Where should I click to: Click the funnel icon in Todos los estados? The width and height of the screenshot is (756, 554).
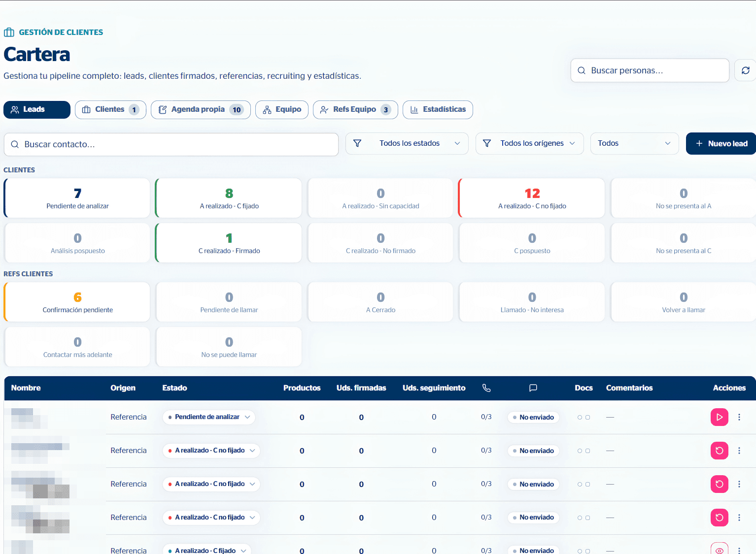pos(357,143)
